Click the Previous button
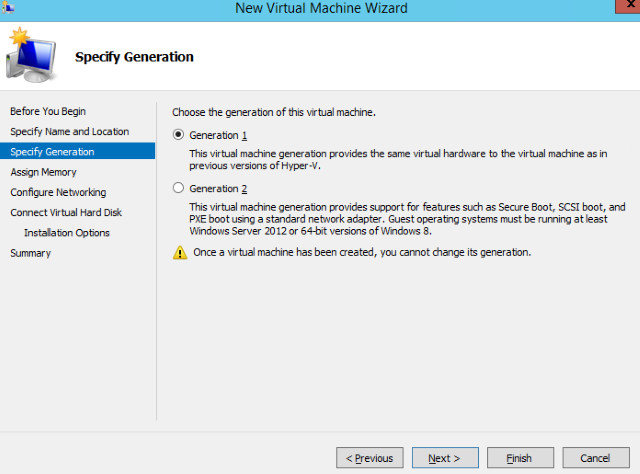 (x=370, y=458)
